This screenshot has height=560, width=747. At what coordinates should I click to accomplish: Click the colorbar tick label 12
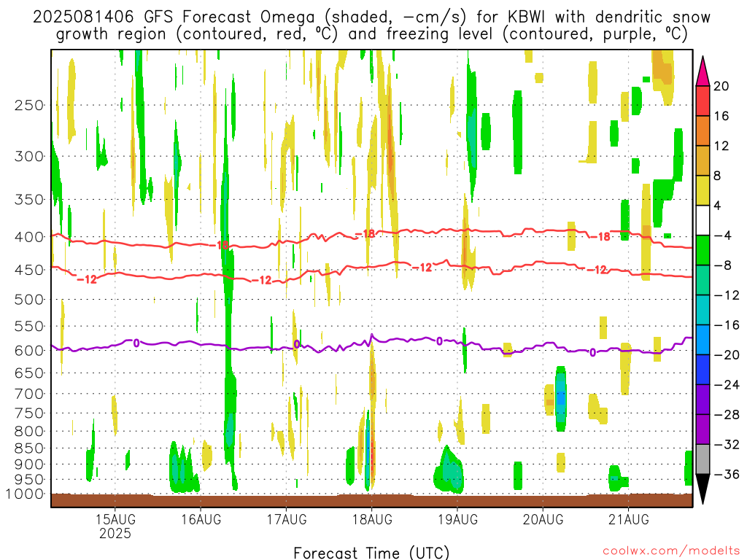(721, 146)
